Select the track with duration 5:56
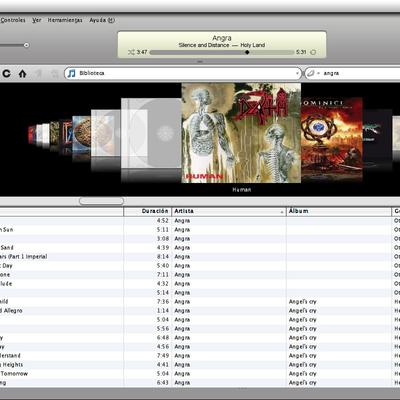The image size is (400, 400). coord(200,329)
